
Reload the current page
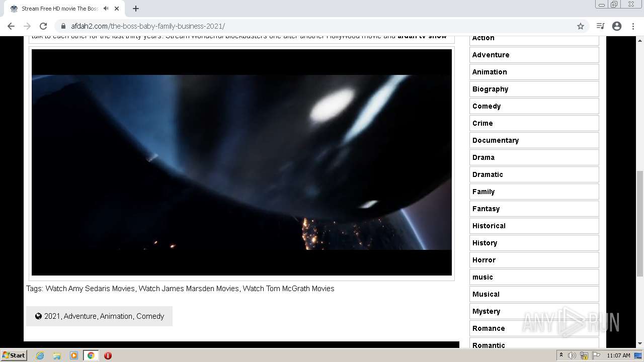43,26
